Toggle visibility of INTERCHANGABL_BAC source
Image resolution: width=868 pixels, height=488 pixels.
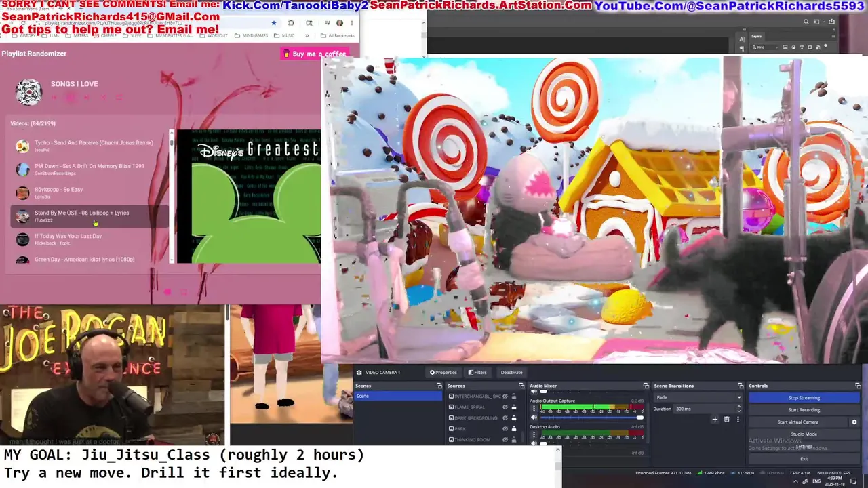(505, 396)
